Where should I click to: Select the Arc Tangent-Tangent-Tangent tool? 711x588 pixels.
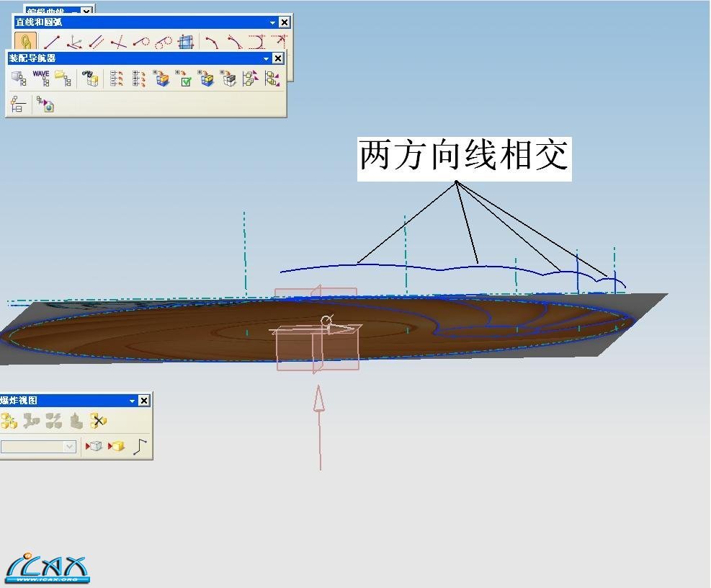(257, 43)
